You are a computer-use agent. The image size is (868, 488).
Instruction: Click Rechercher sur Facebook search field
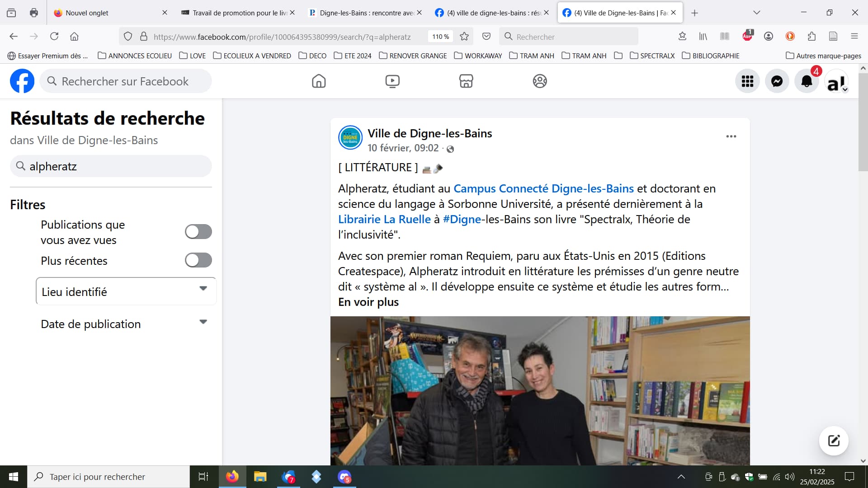[126, 81]
